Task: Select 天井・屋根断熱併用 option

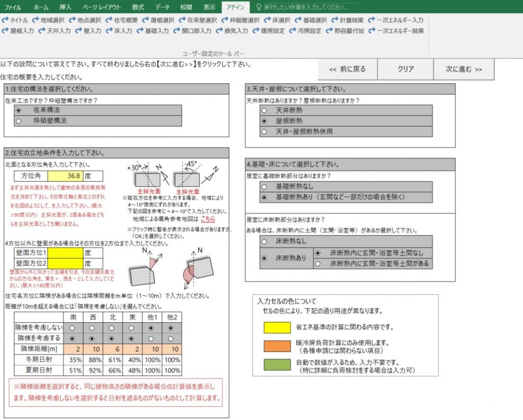Action: pos(264,132)
